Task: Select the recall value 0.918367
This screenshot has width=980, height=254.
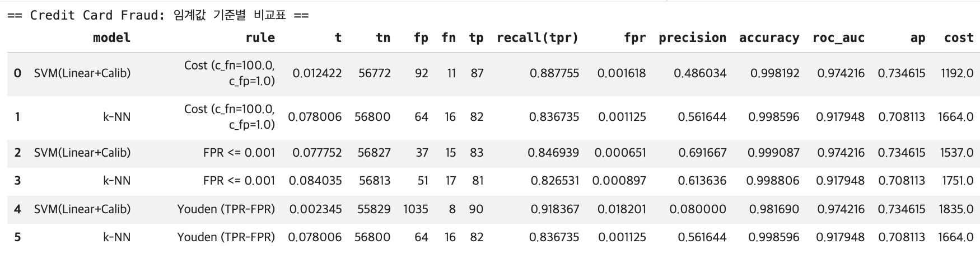Action: tap(554, 209)
